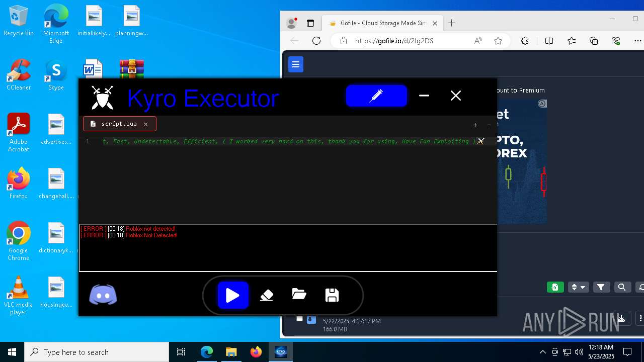This screenshot has width=644, height=362.
Task: Remove a script tab with the minus icon
Action: pos(489,125)
